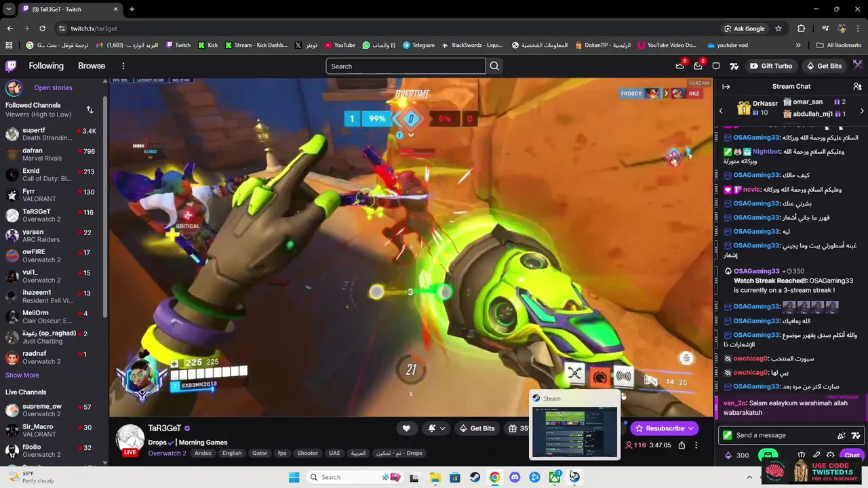868x488 pixels.
Task: Click Show More followed channels
Action: tap(22, 375)
